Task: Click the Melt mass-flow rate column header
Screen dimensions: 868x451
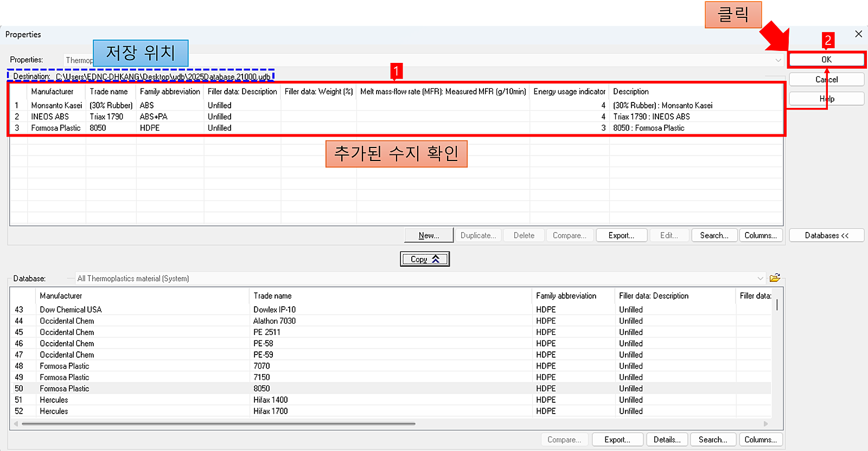Action: point(443,92)
